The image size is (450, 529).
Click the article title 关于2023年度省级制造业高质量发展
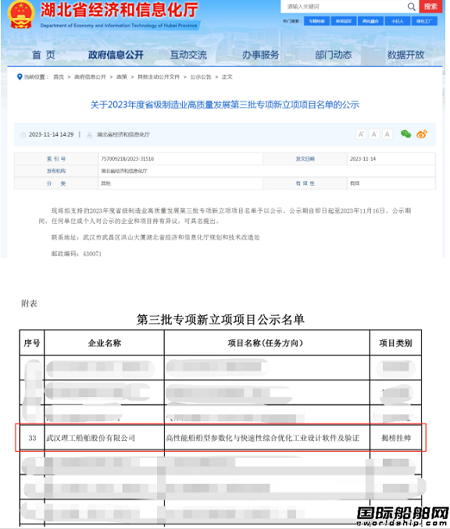pyautogui.click(x=225, y=105)
